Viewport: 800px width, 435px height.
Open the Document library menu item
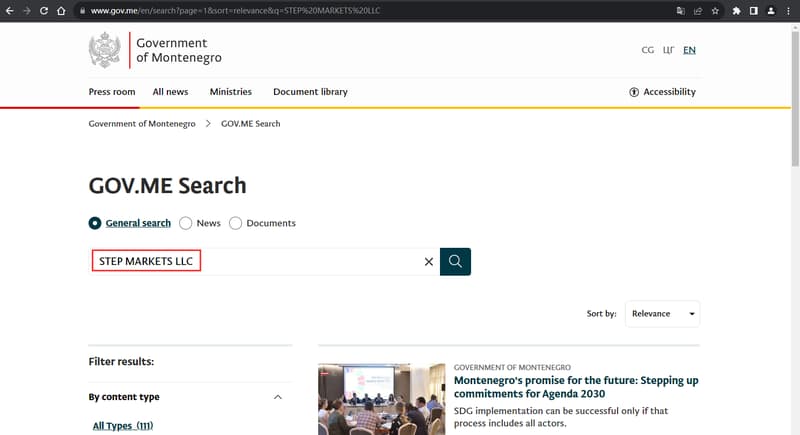(310, 92)
